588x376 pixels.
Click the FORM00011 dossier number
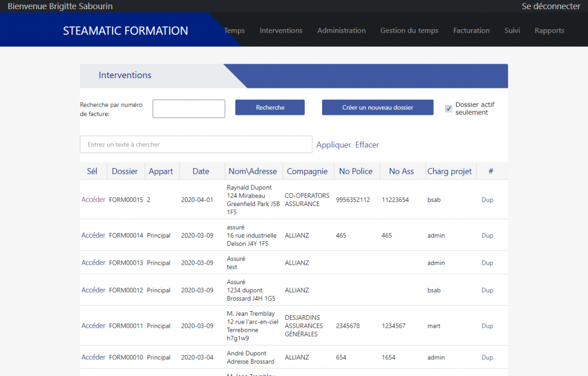coord(126,325)
